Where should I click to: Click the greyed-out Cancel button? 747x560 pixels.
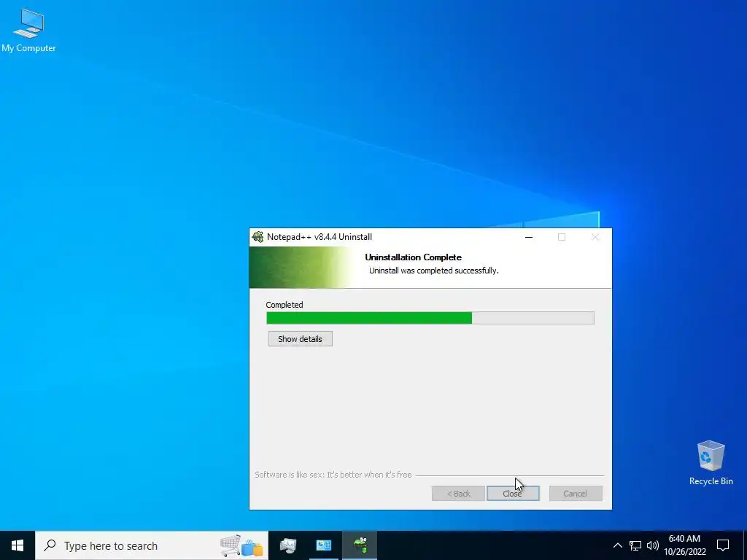576,494
